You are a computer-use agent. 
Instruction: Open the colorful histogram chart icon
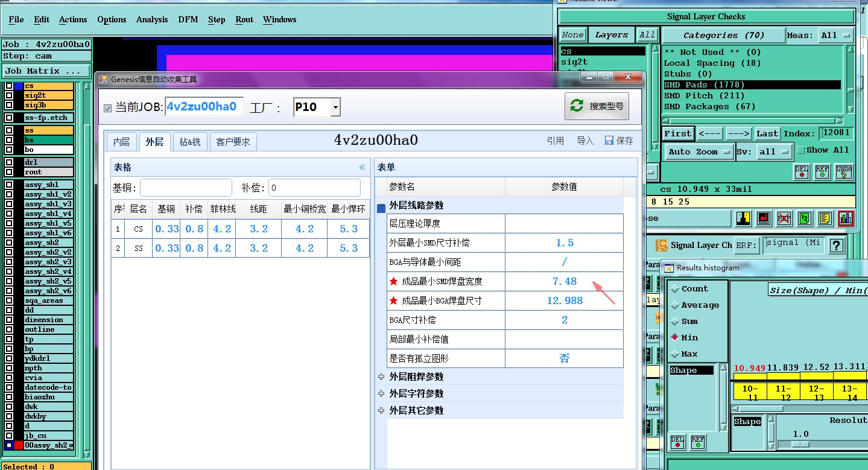tap(846, 218)
